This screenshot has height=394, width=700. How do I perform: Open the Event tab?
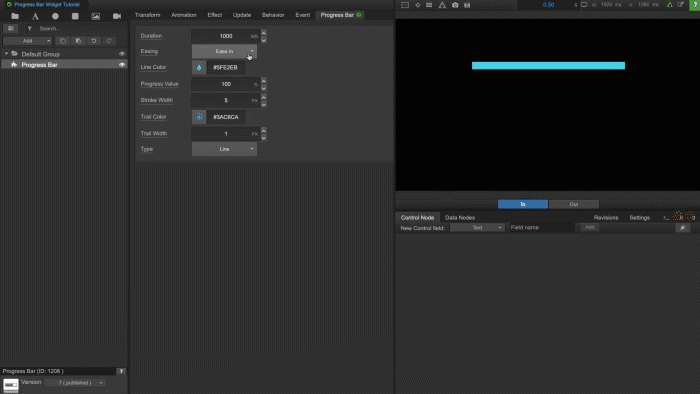[303, 15]
